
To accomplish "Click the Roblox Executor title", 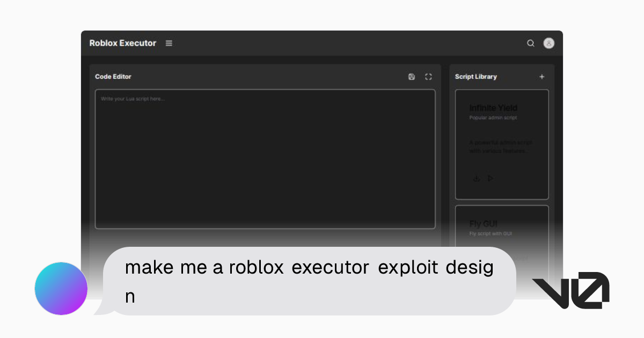I will coord(123,43).
